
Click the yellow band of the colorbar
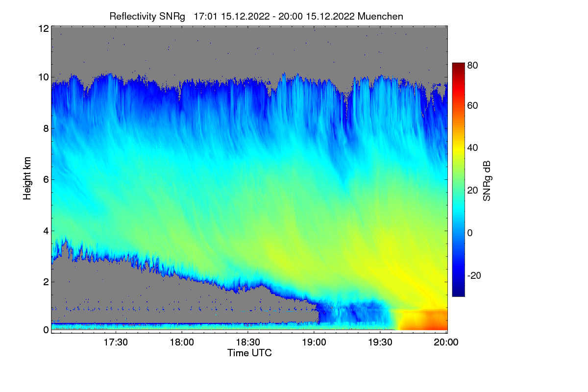pyautogui.click(x=458, y=147)
